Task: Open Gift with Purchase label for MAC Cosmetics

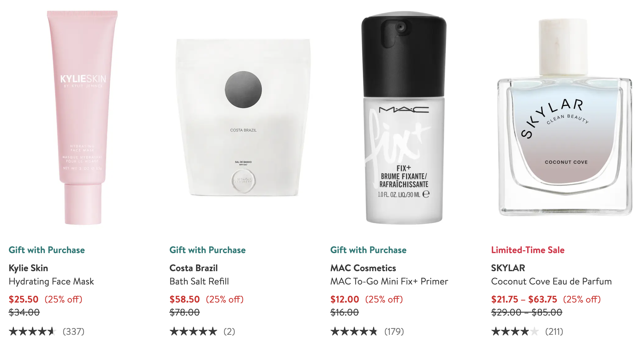Action: pyautogui.click(x=368, y=250)
